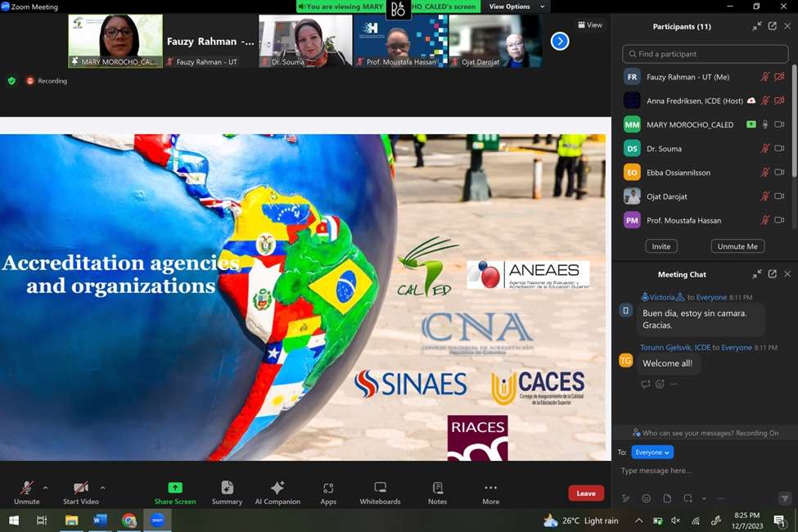The height and width of the screenshot is (532, 798).
Task: Open the chat emoji picker
Action: (647, 498)
